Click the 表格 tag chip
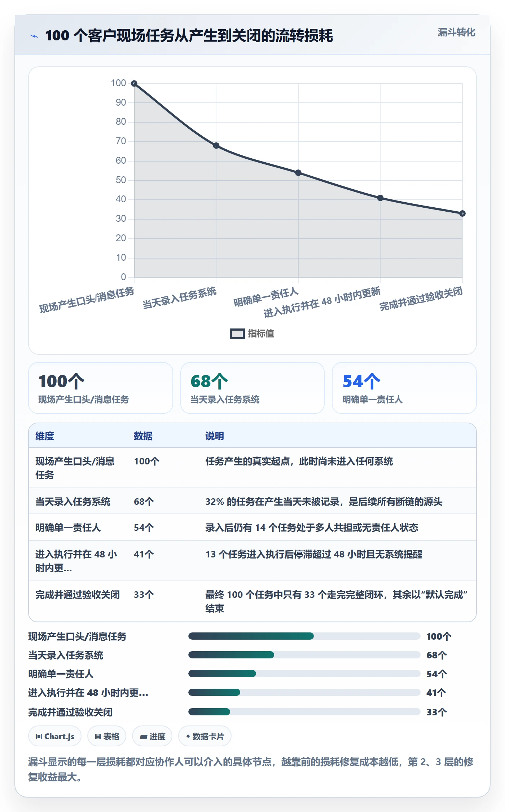Image resolution: width=505 pixels, height=812 pixels. (x=107, y=736)
